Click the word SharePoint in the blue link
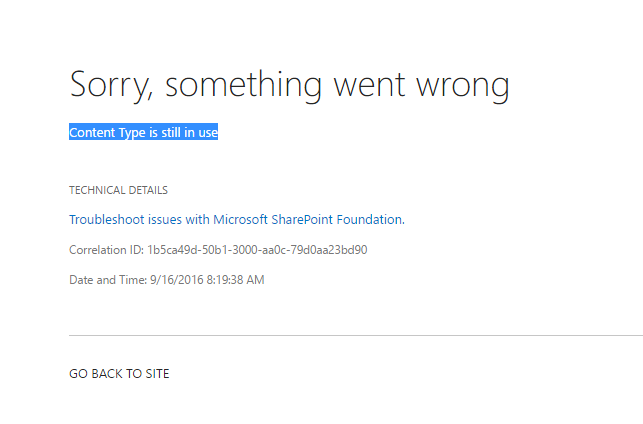The width and height of the screenshot is (643, 424). [x=302, y=220]
